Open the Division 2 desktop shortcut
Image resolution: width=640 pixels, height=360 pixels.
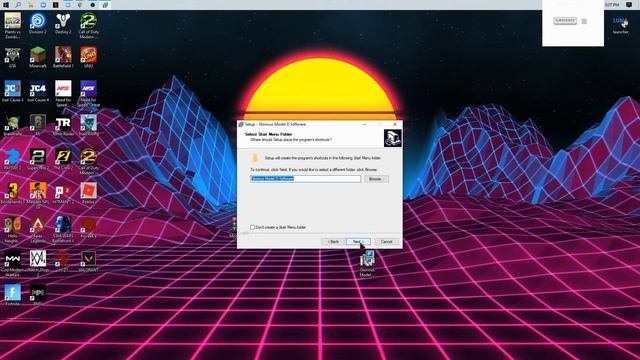click(x=38, y=23)
